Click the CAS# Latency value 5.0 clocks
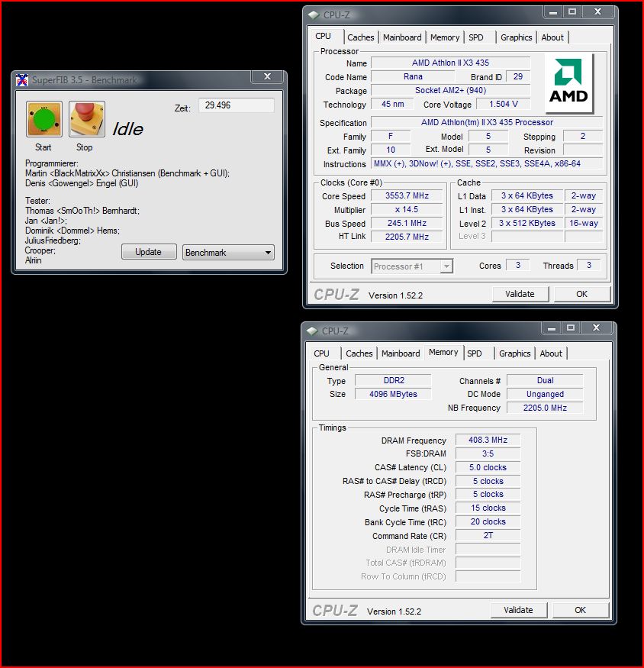Image resolution: width=644 pixels, height=668 pixels. (x=488, y=467)
